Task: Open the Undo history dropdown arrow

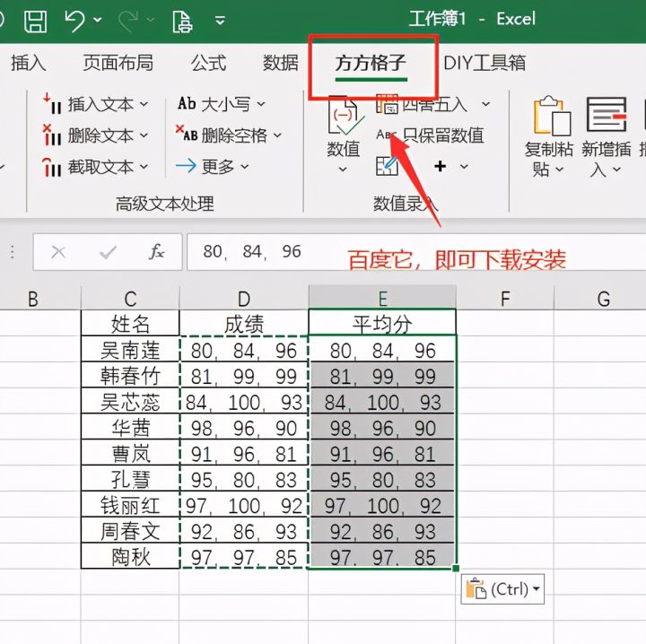Action: [x=98, y=20]
